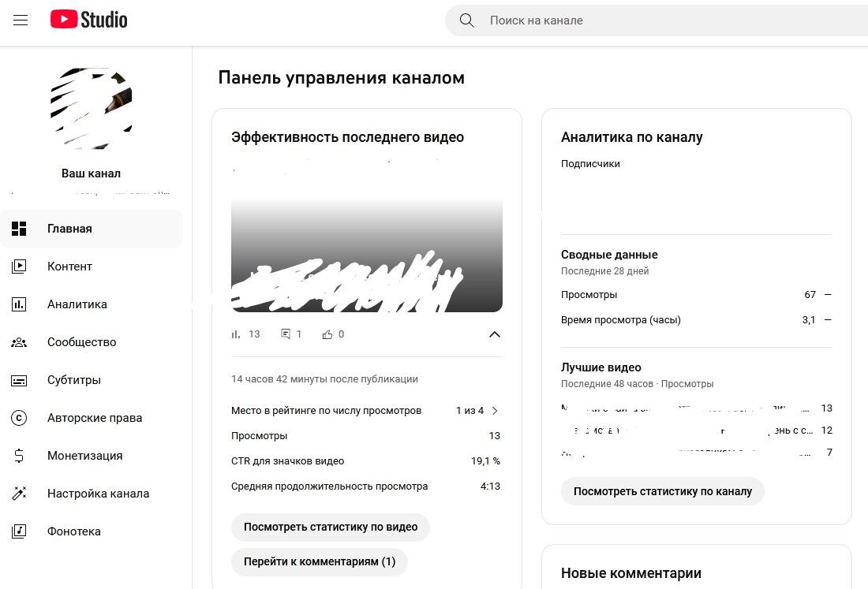Click the Аналитика bar chart icon
The height and width of the screenshot is (589, 868).
(19, 304)
